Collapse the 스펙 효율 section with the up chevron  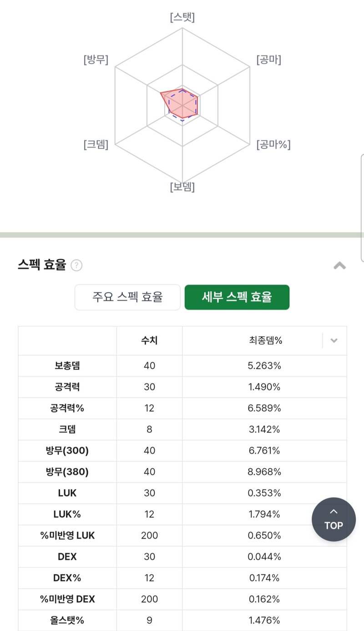(339, 266)
